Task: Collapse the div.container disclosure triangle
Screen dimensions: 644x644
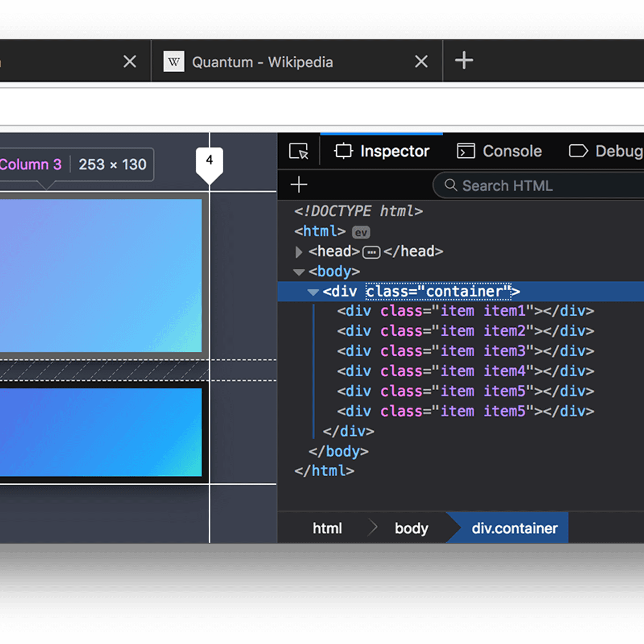Action: click(313, 291)
